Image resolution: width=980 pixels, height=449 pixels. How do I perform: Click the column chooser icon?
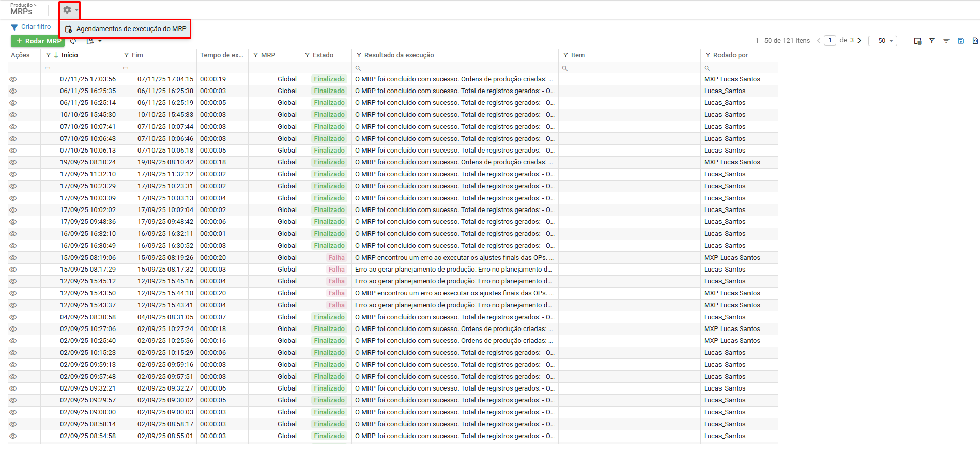click(917, 41)
